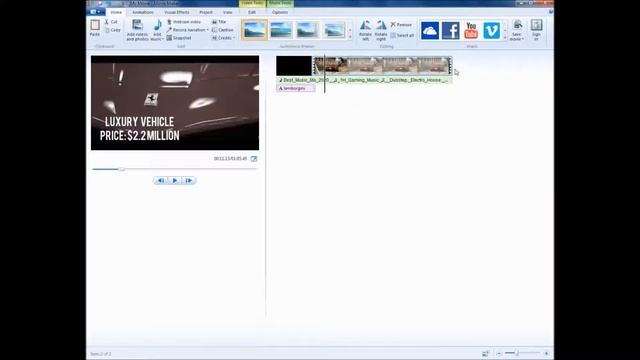Select the Best_Music_Mix audio track
The width and height of the screenshot is (640, 360).
click(364, 80)
